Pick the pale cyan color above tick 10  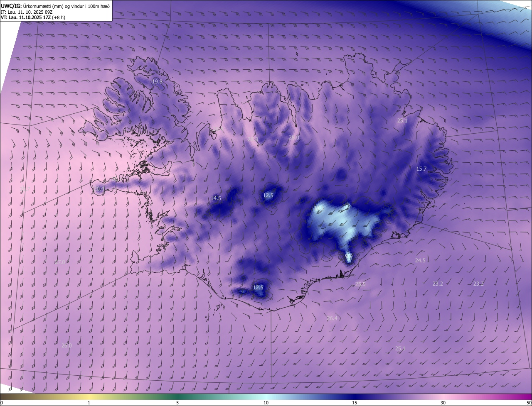pyautogui.click(x=266, y=396)
